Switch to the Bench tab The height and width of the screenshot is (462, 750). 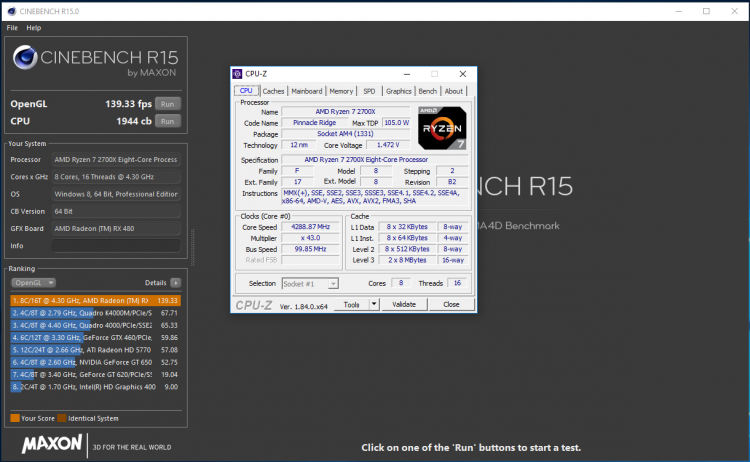click(428, 91)
